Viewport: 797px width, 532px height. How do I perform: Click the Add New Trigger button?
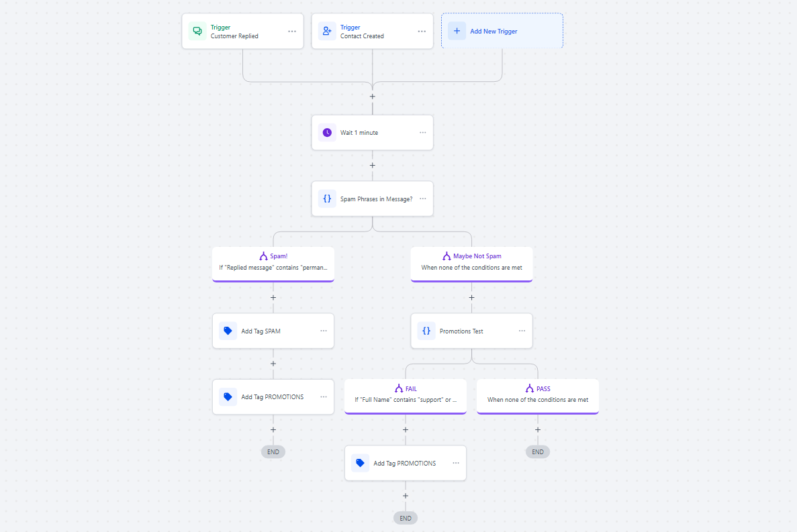coord(502,31)
